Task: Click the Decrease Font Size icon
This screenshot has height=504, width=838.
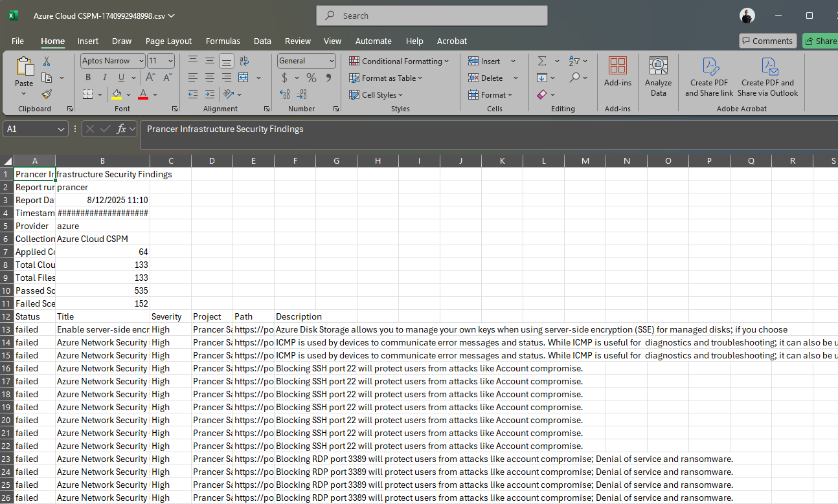Action: [x=167, y=78]
